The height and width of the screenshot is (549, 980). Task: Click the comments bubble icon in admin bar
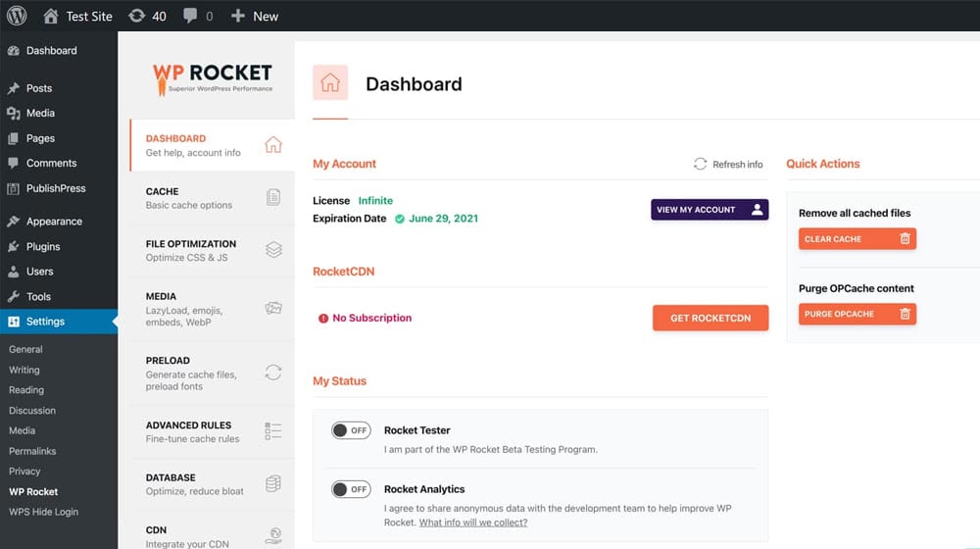pyautogui.click(x=190, y=16)
